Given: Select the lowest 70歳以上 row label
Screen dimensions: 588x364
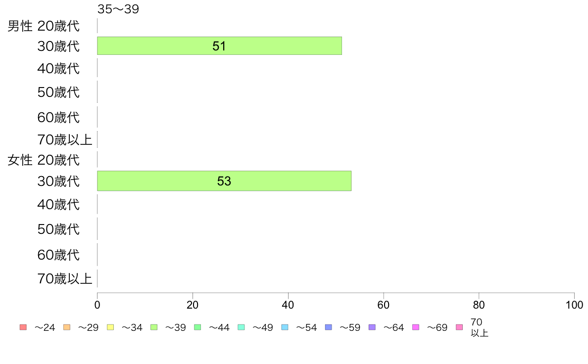Looking at the screenshot, I should pyautogui.click(x=64, y=278).
